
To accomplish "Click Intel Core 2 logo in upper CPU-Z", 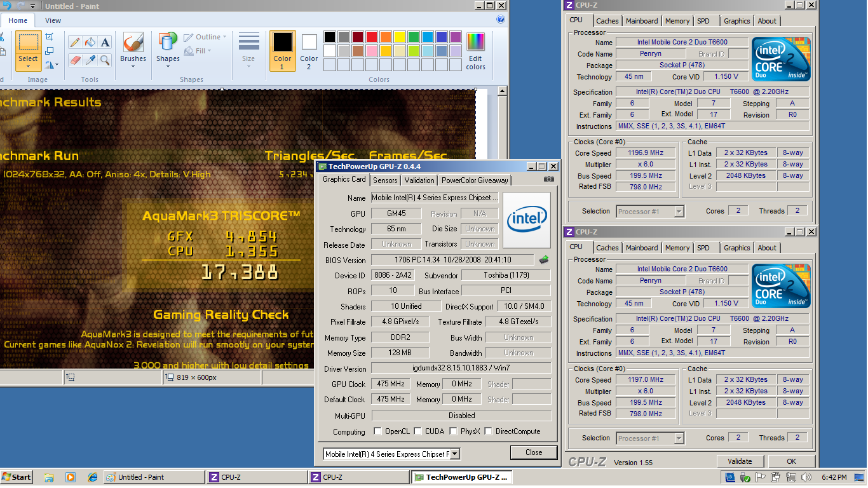I will 781,59.
